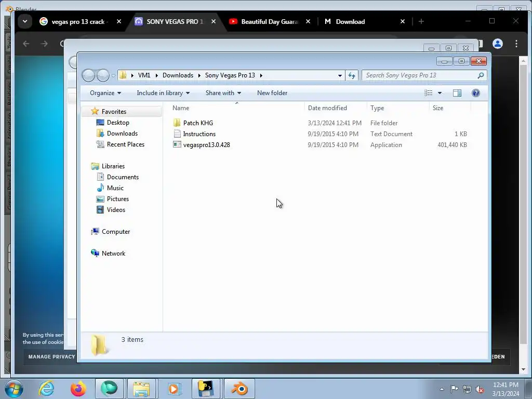Select Desktop in Favorites
The width and height of the screenshot is (532, 399).
pos(118,123)
